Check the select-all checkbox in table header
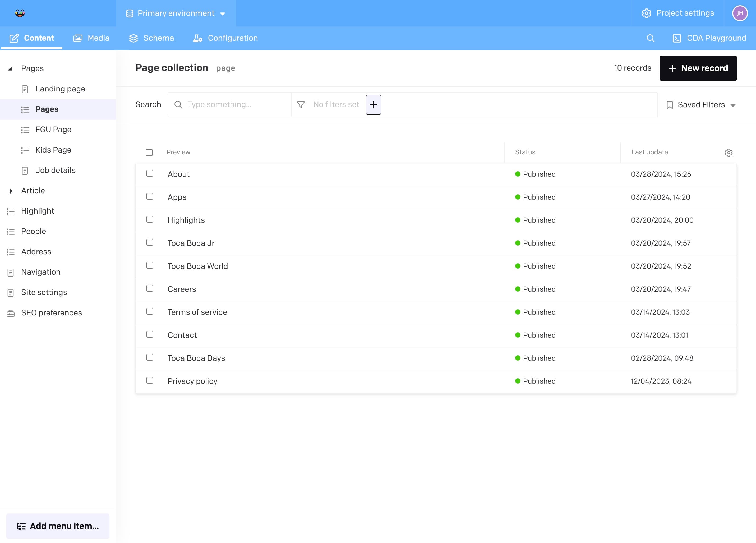This screenshot has height=543, width=756. tap(149, 153)
